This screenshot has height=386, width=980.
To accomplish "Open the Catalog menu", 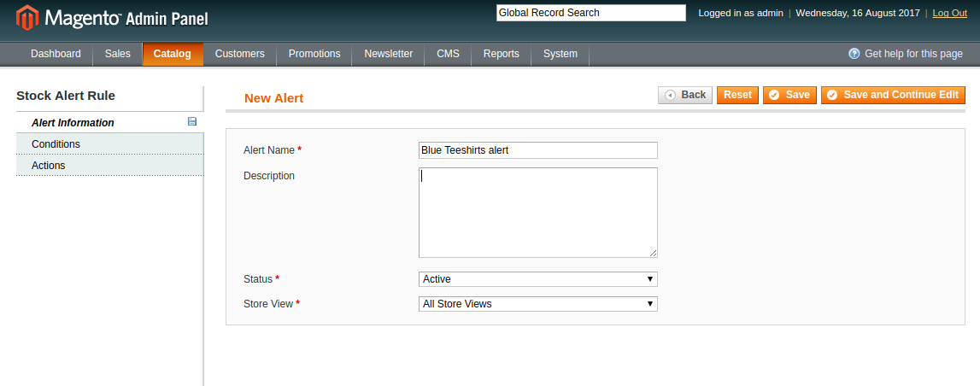I will [x=173, y=54].
